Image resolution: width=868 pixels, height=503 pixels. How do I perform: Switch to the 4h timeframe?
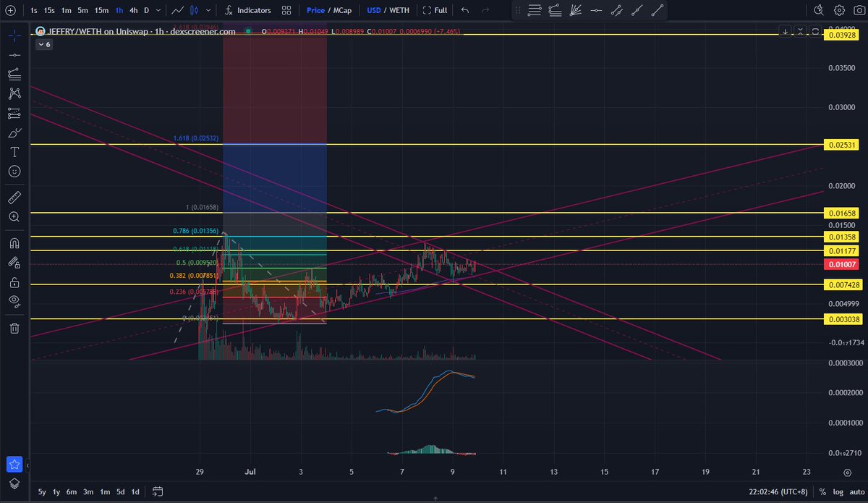click(x=133, y=11)
